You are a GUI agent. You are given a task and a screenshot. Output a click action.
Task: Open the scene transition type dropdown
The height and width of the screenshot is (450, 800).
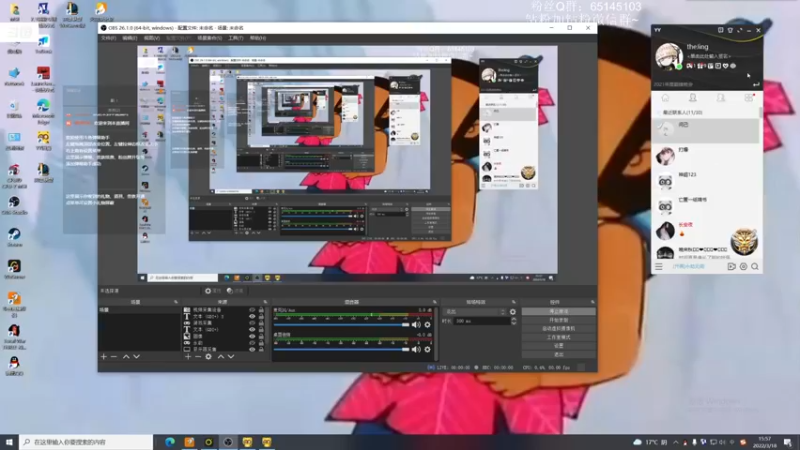[x=476, y=312]
